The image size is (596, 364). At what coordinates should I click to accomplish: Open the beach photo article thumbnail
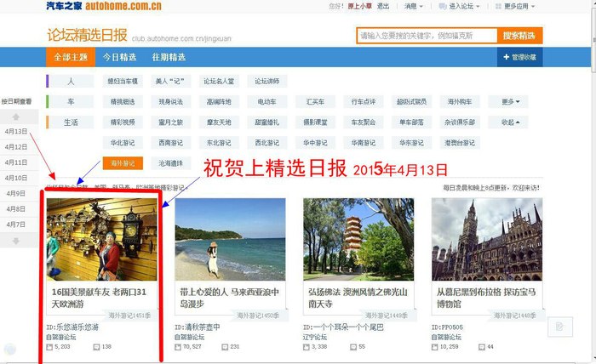pos(230,238)
